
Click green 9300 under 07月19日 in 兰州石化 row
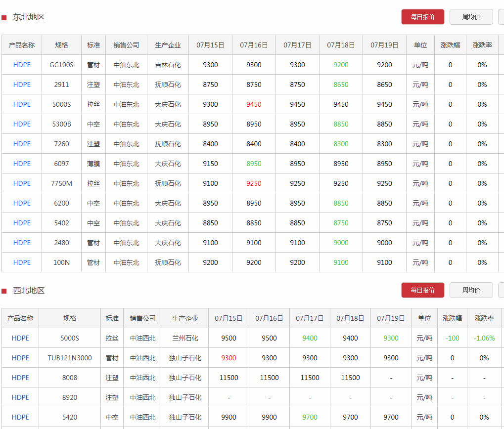391,338
